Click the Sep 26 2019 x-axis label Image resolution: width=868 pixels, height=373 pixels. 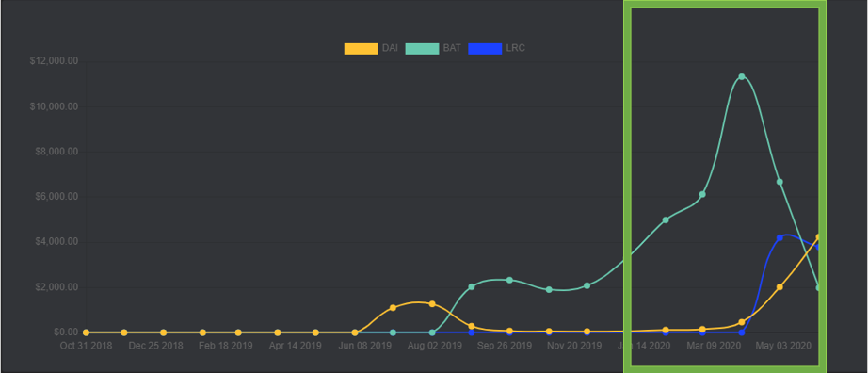tap(505, 346)
